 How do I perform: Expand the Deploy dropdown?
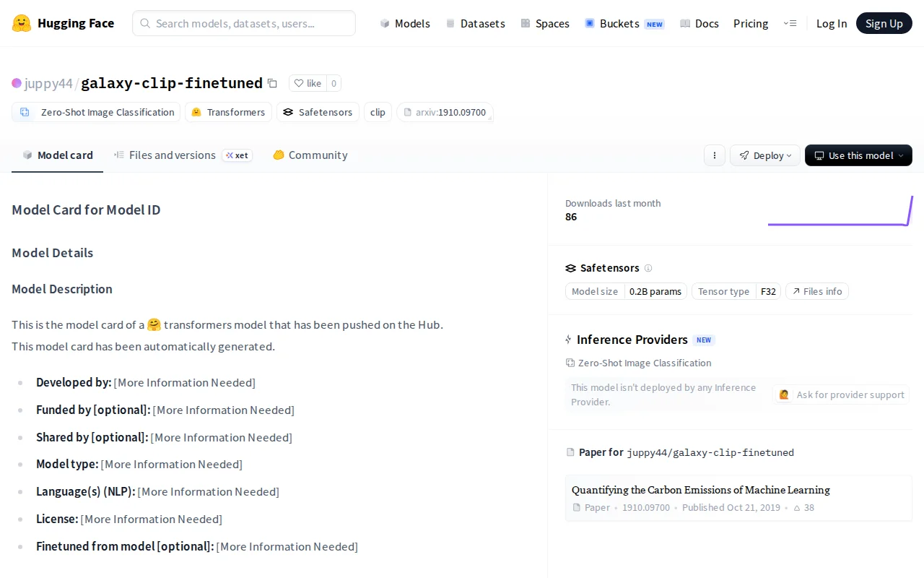click(765, 155)
